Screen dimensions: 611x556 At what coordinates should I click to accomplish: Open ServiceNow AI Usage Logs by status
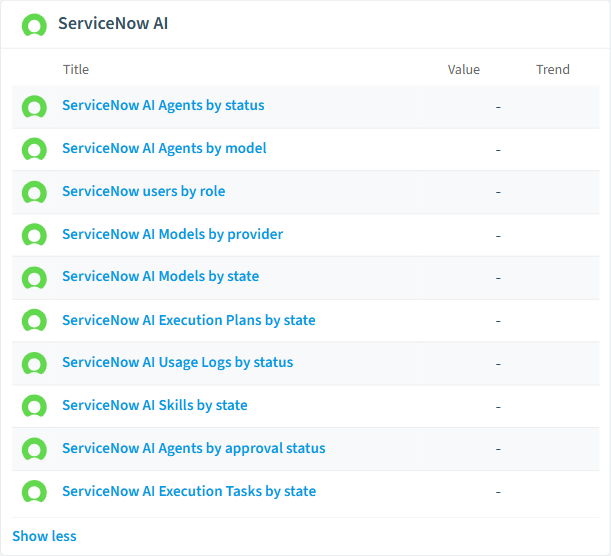[x=178, y=362]
